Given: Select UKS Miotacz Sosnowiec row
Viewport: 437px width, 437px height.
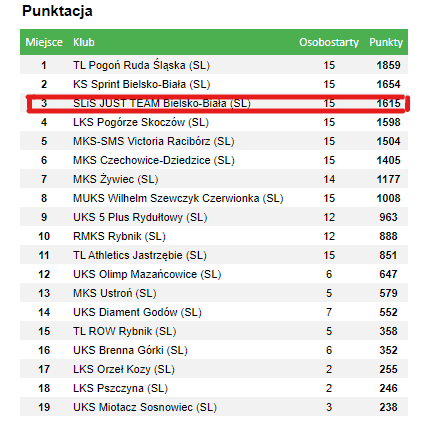Looking at the screenshot, I should 214,407.
